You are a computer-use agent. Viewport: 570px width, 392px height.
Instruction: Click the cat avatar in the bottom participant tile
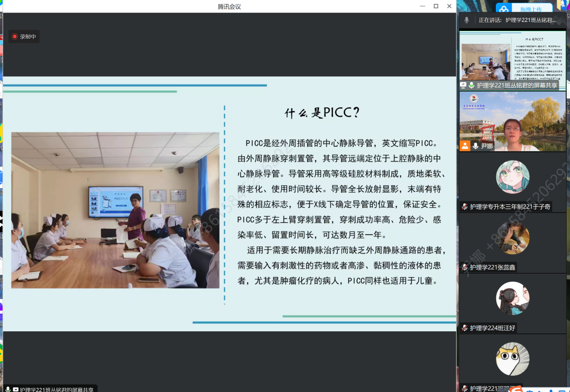pos(512,359)
